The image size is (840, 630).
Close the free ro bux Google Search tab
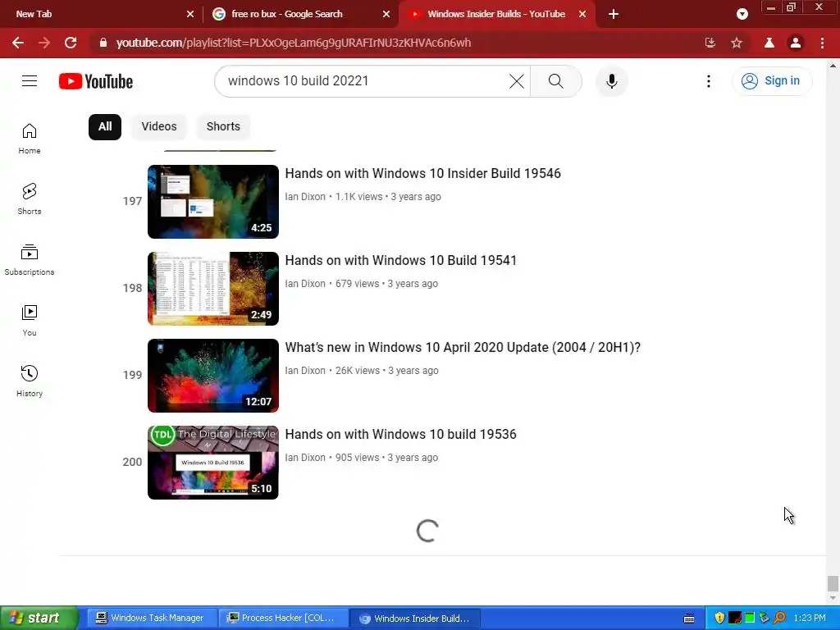[386, 15]
